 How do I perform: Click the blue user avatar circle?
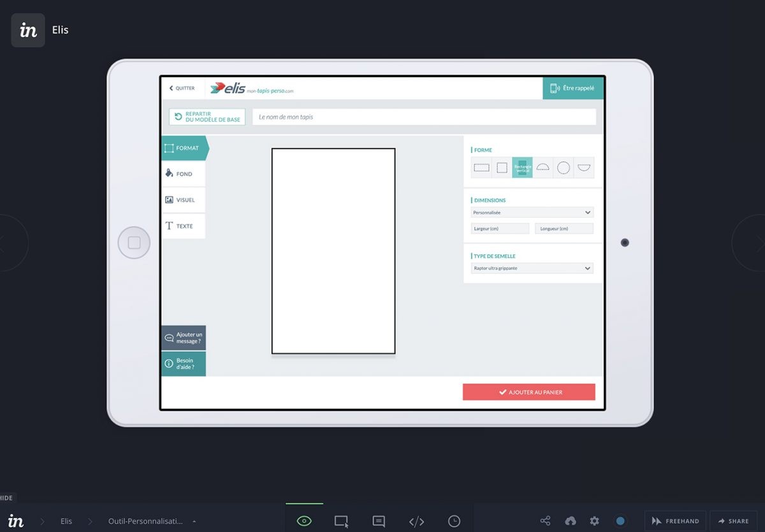pos(621,521)
